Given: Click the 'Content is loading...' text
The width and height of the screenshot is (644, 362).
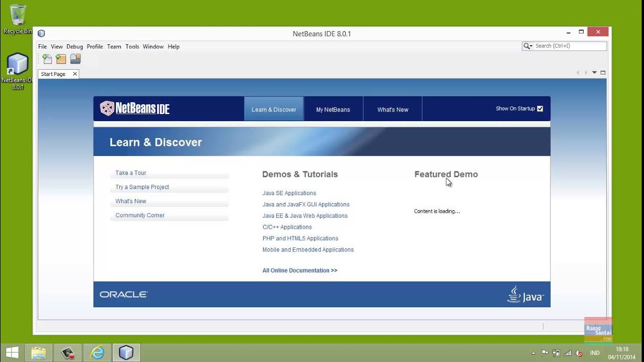Looking at the screenshot, I should 437,211.
